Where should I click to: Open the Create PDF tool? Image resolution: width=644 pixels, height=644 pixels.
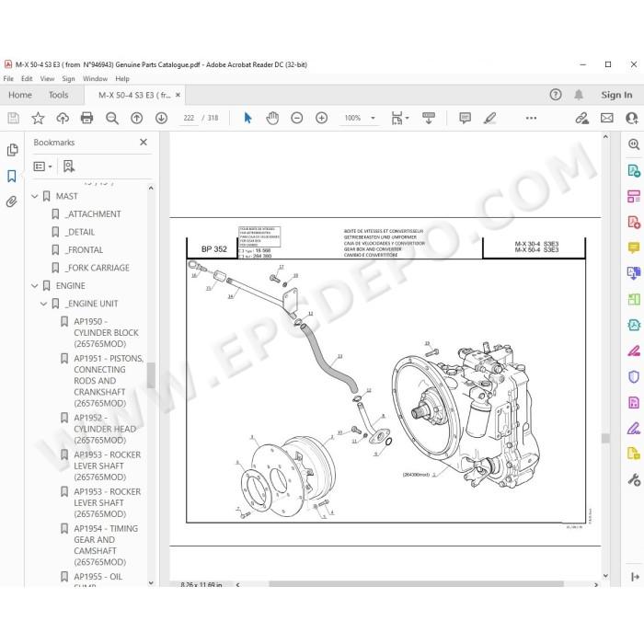coord(634,223)
